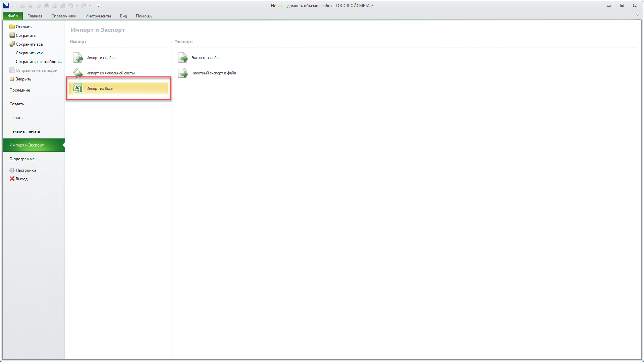Click the undo arrow icon in title bar
This screenshot has width=644, height=362.
tap(70, 6)
